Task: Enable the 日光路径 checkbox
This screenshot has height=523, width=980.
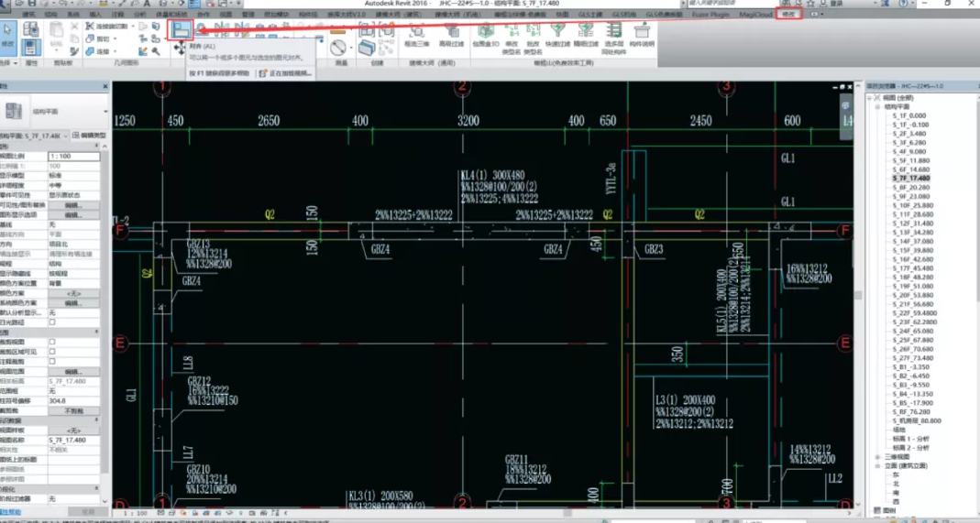Action: click(x=52, y=322)
